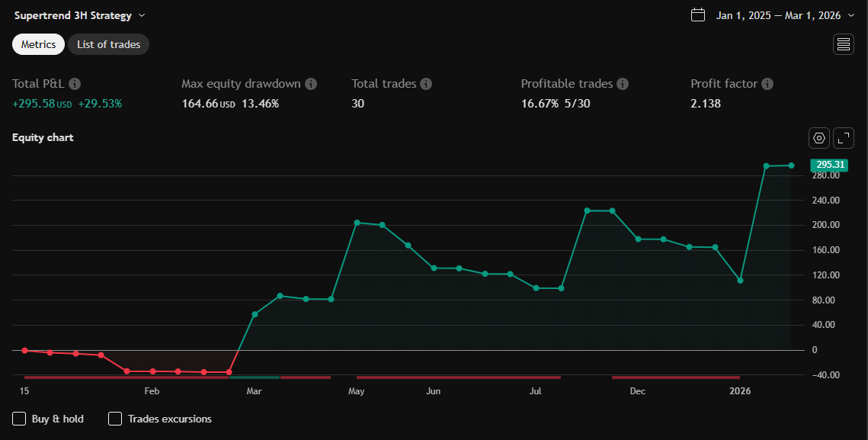Switch to the List of trades tab
The width and height of the screenshot is (868, 440).
108,44
